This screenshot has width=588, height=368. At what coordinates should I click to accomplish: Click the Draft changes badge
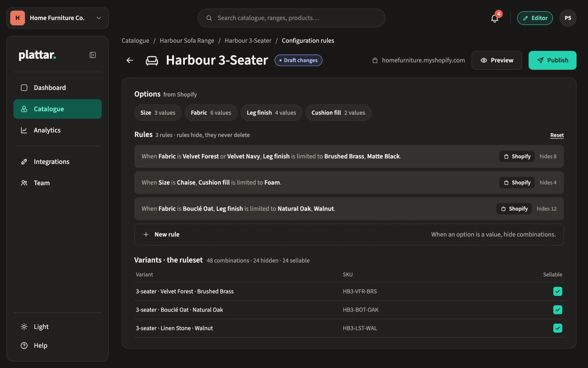(298, 60)
